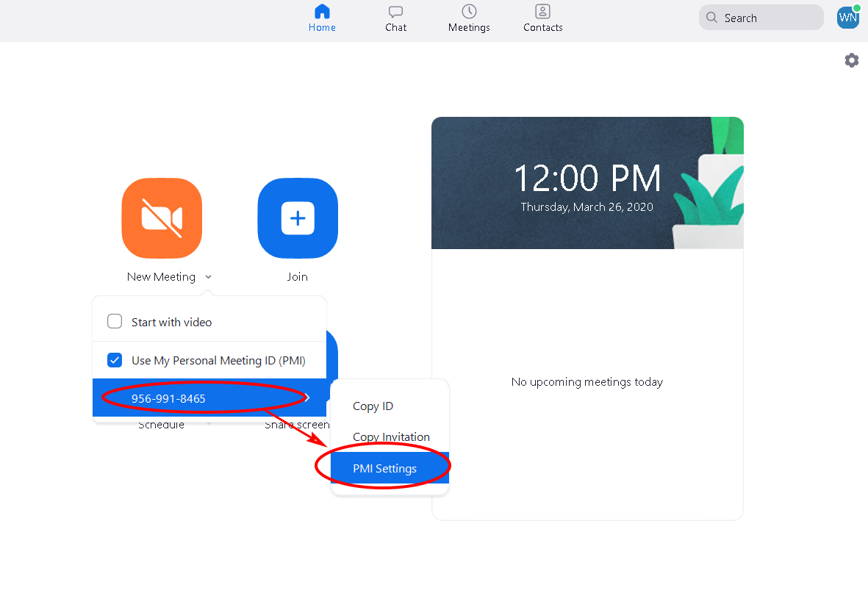Open settings via the gear icon
This screenshot has height=593, width=868.
click(852, 60)
